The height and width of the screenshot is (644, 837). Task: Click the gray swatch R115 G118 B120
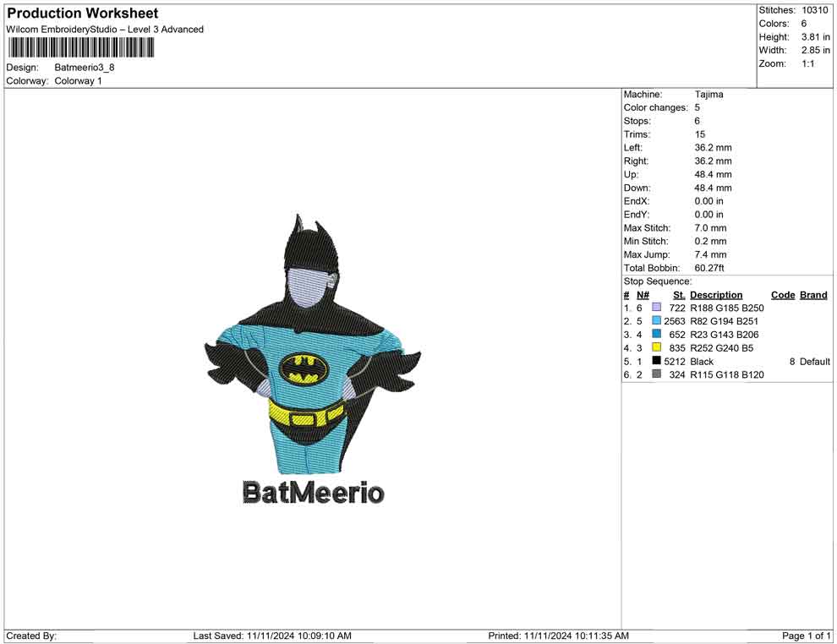coord(657,374)
